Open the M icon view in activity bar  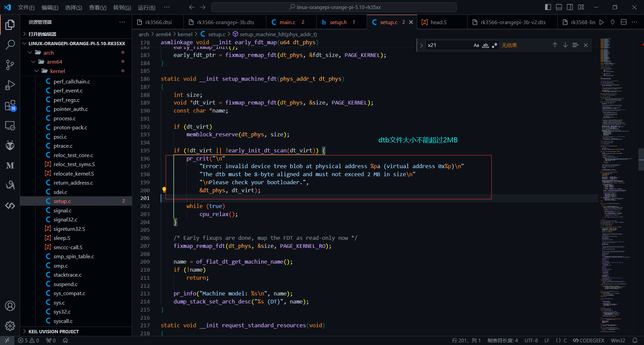(x=10, y=165)
